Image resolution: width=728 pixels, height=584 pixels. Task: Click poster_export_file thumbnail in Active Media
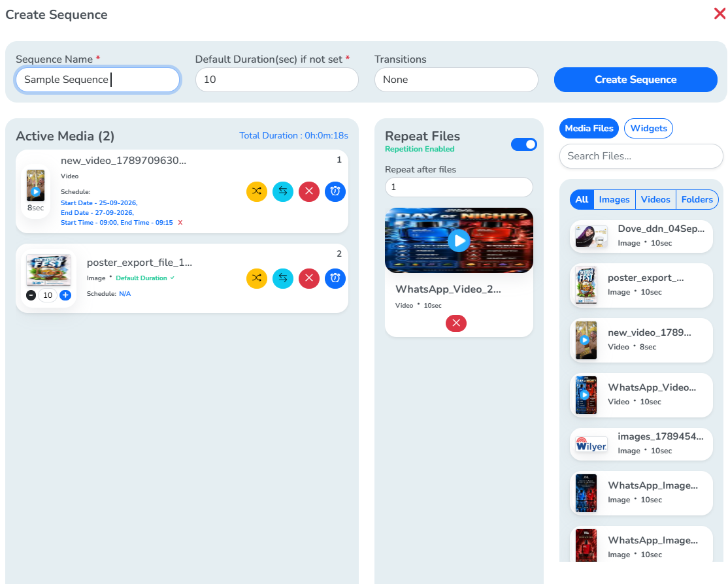click(x=49, y=269)
